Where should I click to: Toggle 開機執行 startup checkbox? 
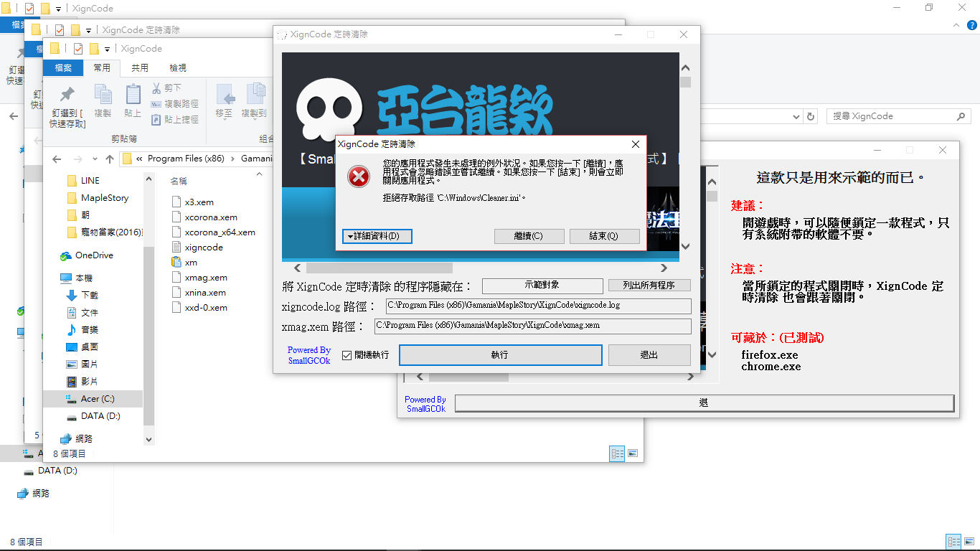[347, 355]
